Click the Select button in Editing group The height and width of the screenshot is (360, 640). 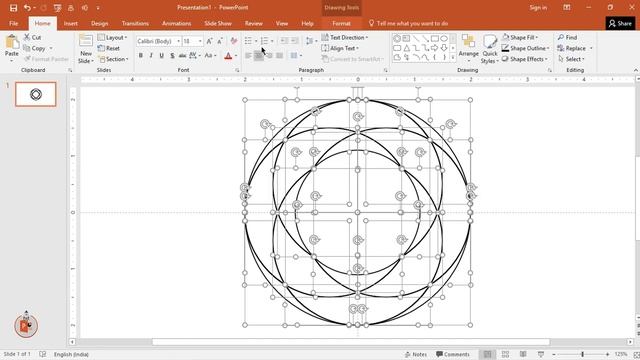pyautogui.click(x=571, y=59)
